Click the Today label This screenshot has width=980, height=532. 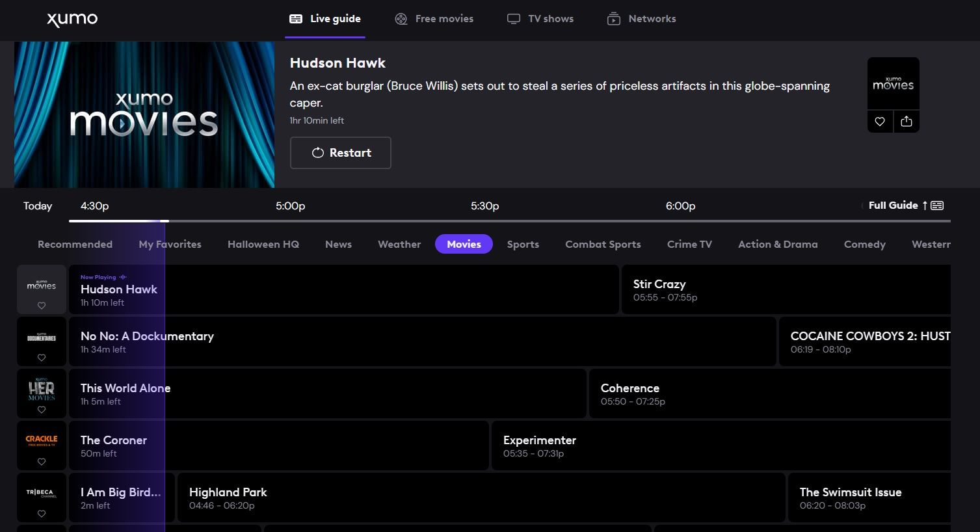pos(38,206)
